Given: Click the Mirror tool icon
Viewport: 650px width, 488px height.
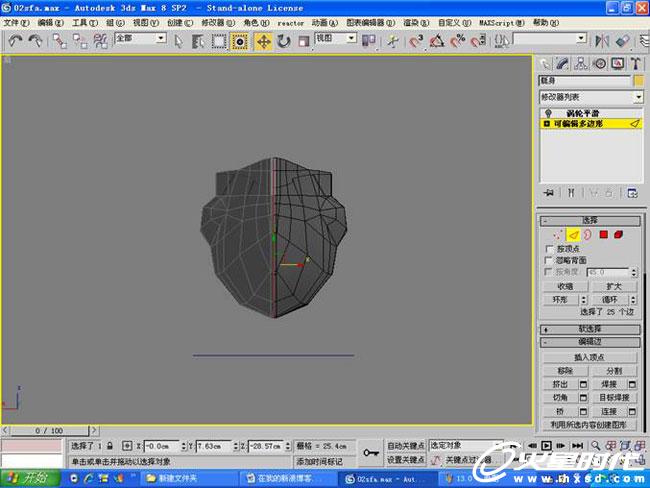Looking at the screenshot, I should pos(602,41).
